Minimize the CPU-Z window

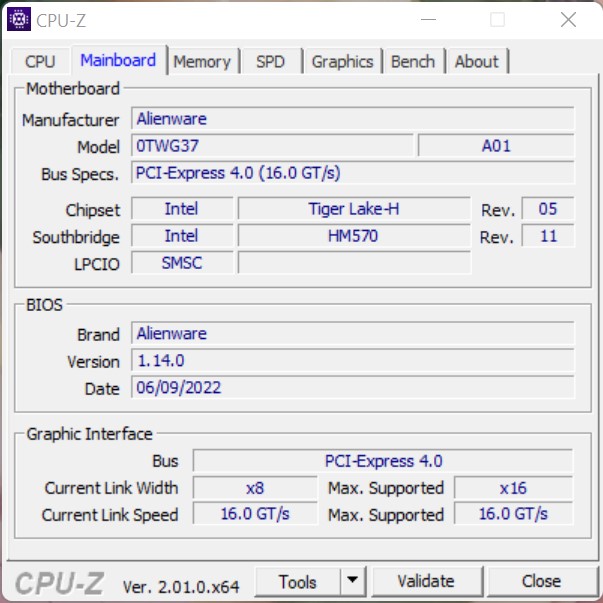coord(428,19)
